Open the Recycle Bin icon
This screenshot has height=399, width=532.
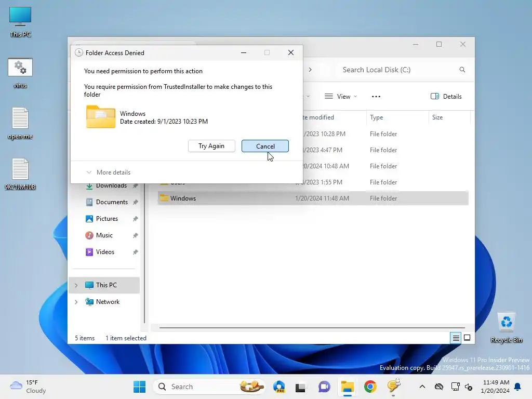(x=506, y=327)
